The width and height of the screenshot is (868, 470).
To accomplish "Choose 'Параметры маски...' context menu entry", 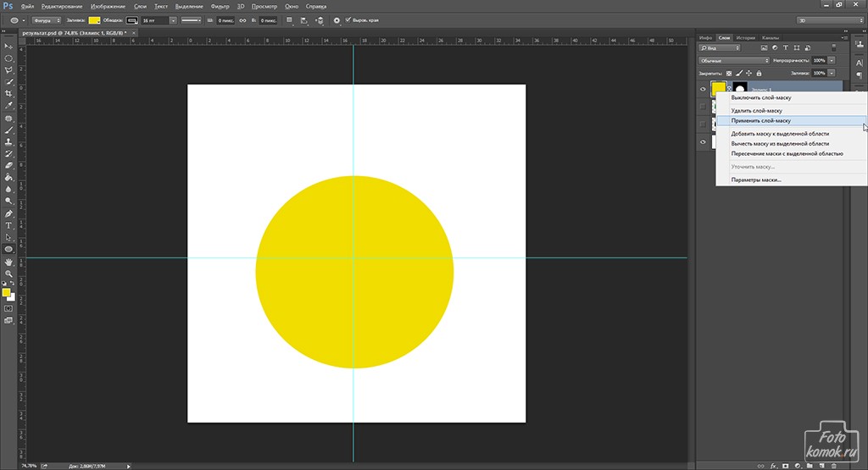I will 792,180.
